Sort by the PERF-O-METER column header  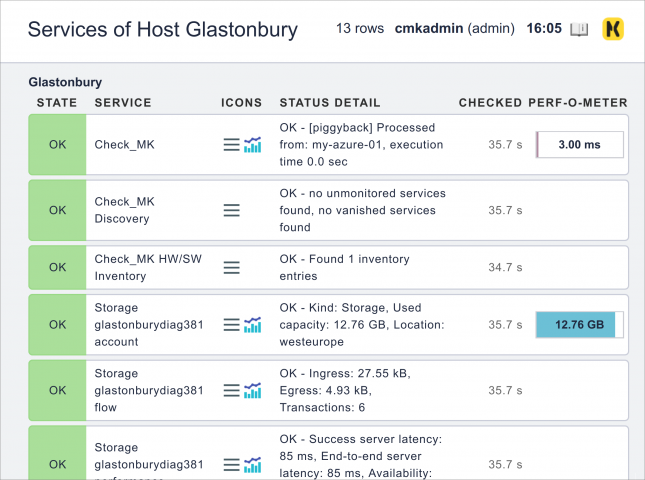[578, 102]
